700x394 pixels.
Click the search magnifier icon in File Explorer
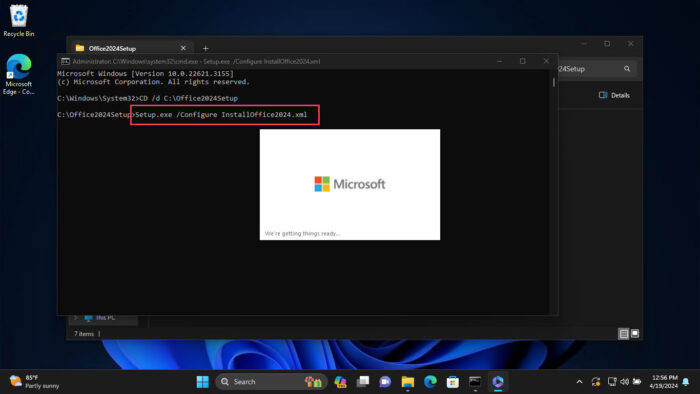click(x=627, y=69)
